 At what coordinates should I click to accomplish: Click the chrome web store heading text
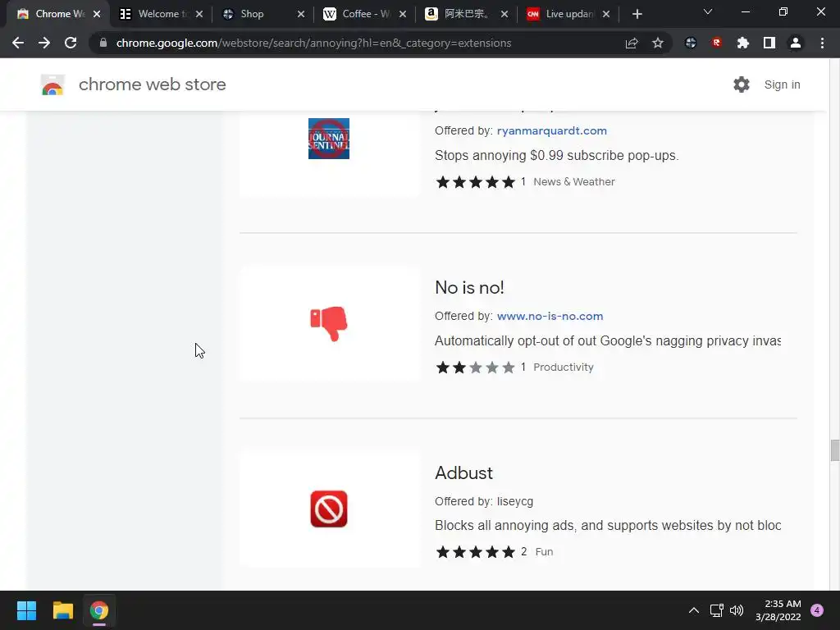(x=152, y=84)
